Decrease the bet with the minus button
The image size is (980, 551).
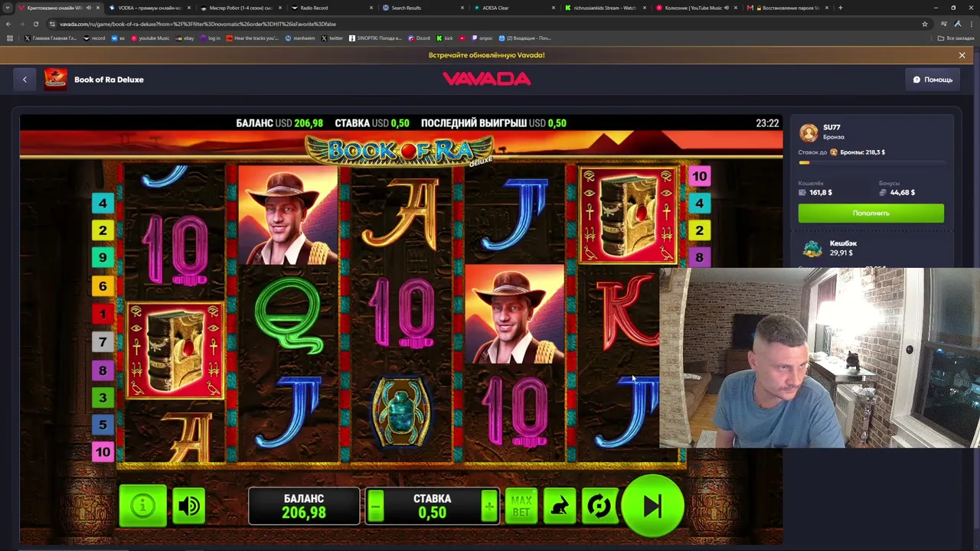pos(375,506)
